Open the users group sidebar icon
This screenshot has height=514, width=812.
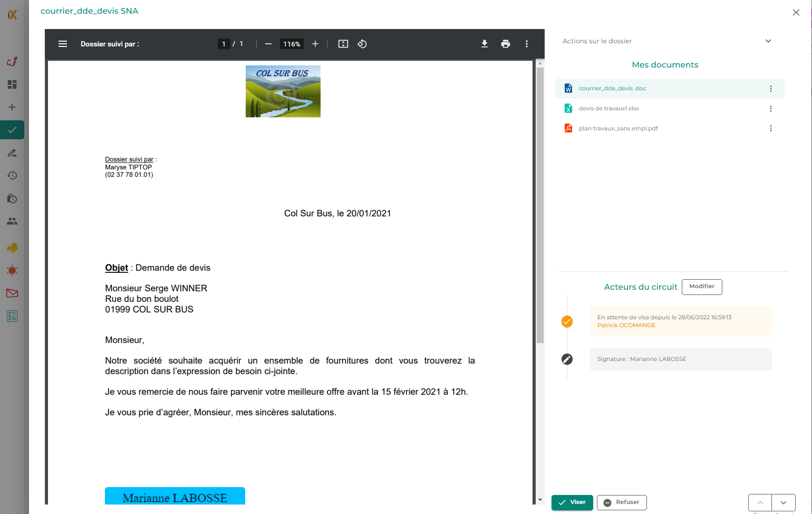pos(12,221)
